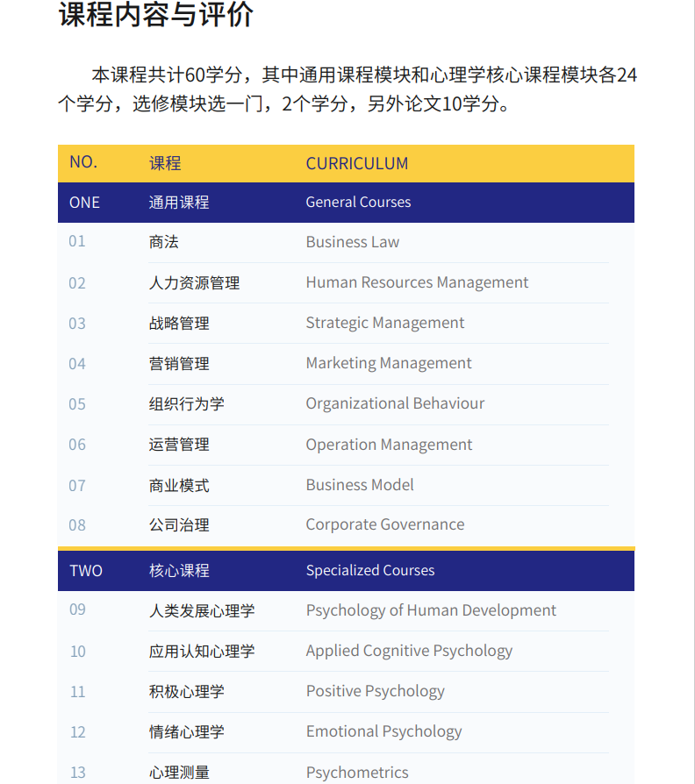The image size is (695, 784).
Task: Select row number 03
Action: (77, 324)
